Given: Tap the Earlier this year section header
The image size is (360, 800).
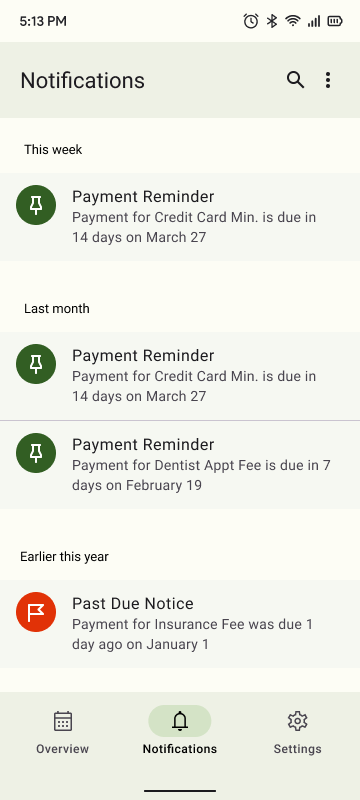Looking at the screenshot, I should (x=64, y=556).
